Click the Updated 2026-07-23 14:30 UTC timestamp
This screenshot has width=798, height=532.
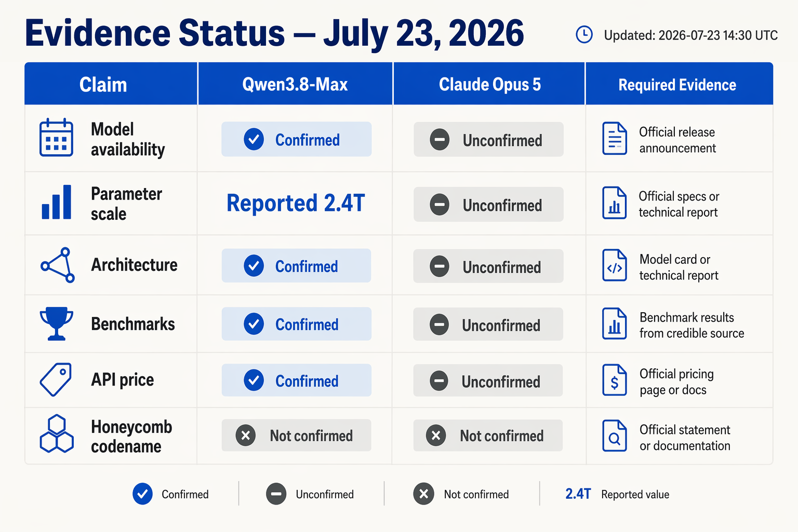tap(691, 35)
